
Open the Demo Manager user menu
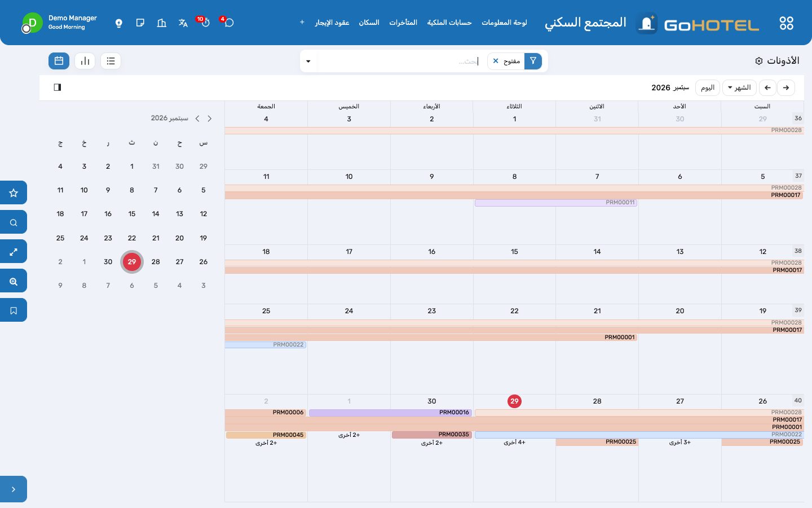(60, 23)
